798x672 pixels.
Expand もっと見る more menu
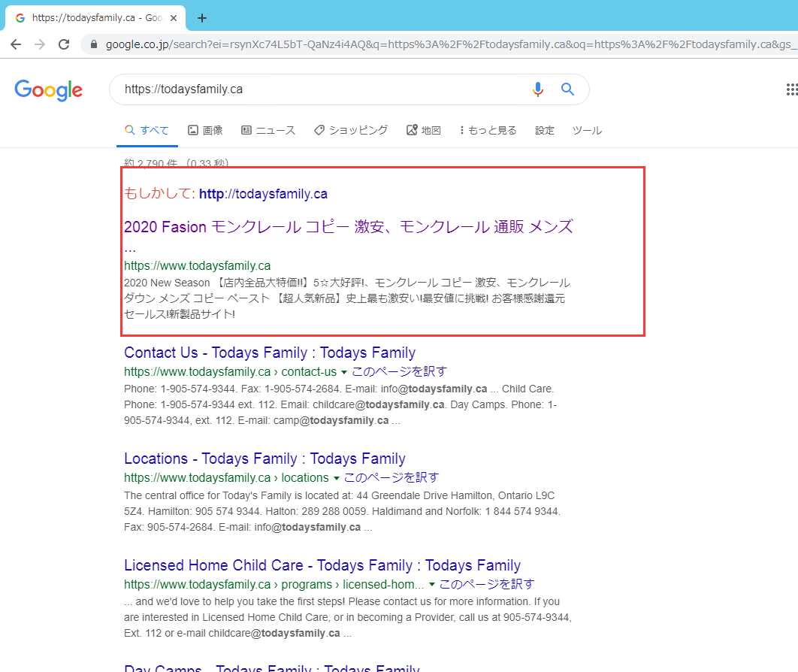488,130
